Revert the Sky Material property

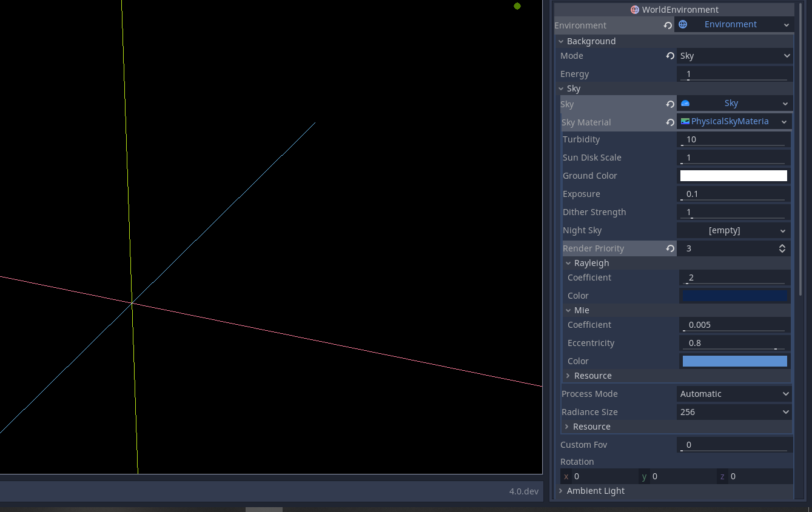tap(670, 122)
